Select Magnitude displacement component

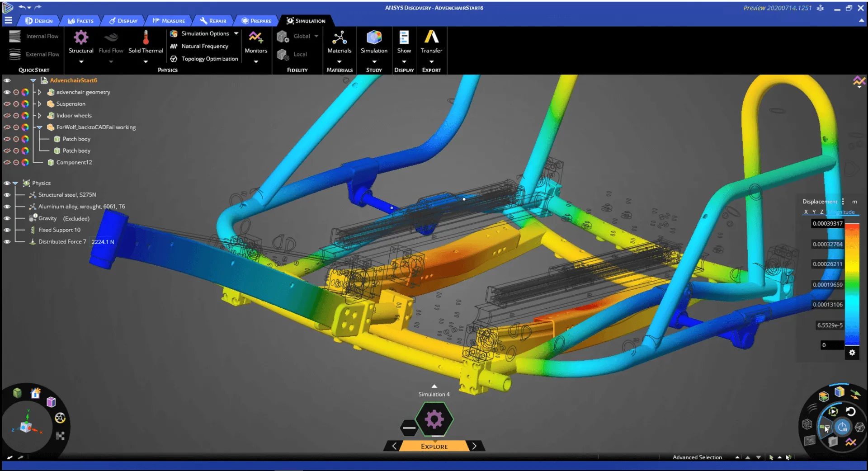pos(842,212)
